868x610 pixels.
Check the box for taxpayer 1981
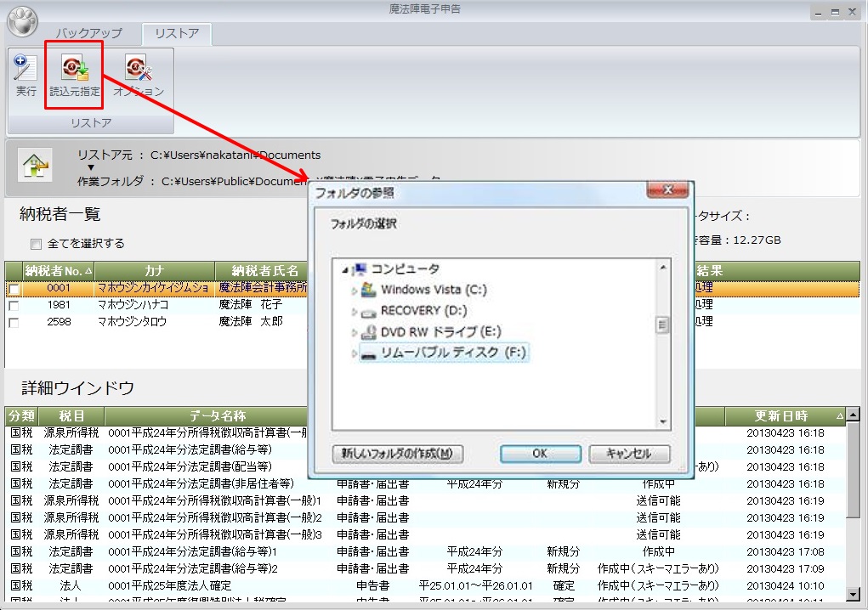14,306
